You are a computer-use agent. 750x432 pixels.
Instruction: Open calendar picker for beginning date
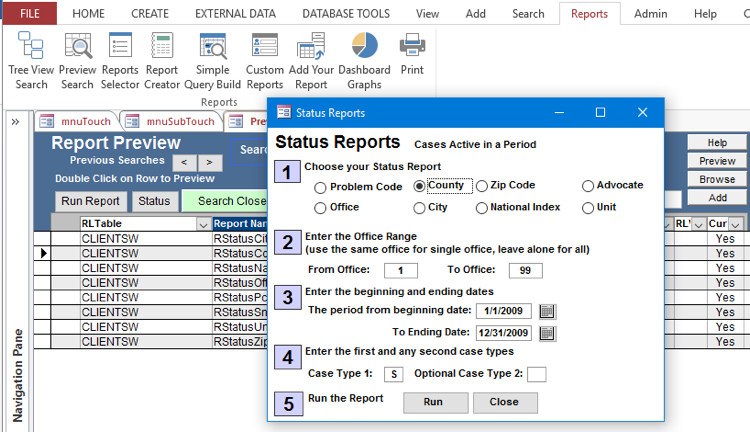click(547, 311)
